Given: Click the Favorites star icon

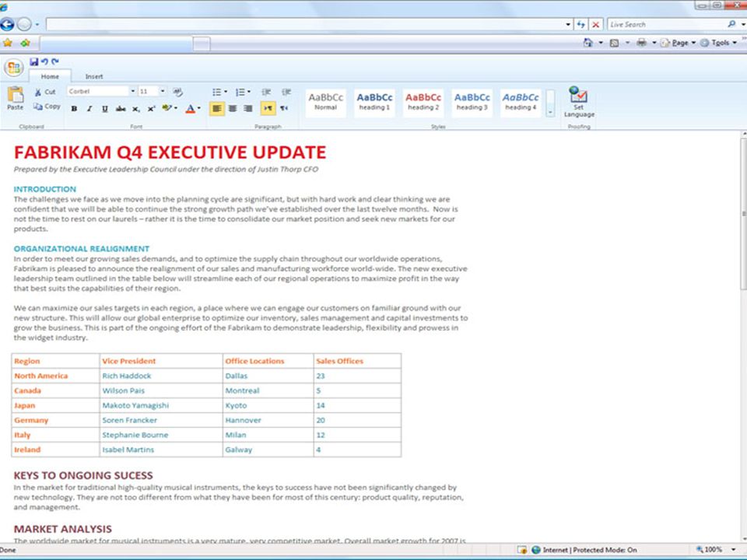Looking at the screenshot, I should [x=8, y=43].
